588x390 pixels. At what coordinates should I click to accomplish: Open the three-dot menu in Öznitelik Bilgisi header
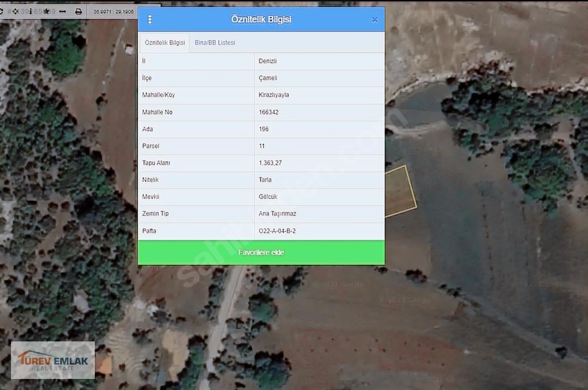pos(150,20)
